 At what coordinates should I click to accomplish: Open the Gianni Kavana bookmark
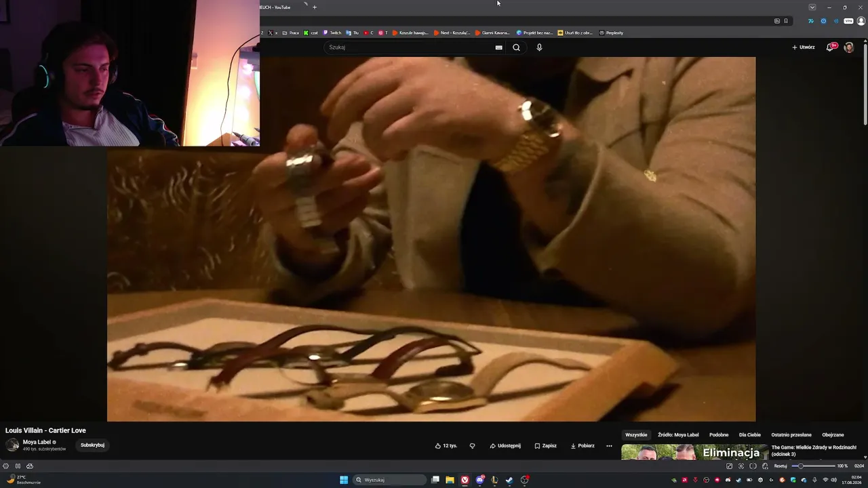pos(493,33)
